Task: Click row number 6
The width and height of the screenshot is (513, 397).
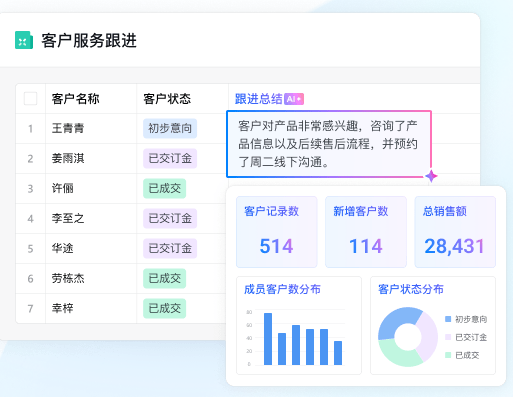Action: [x=30, y=279]
